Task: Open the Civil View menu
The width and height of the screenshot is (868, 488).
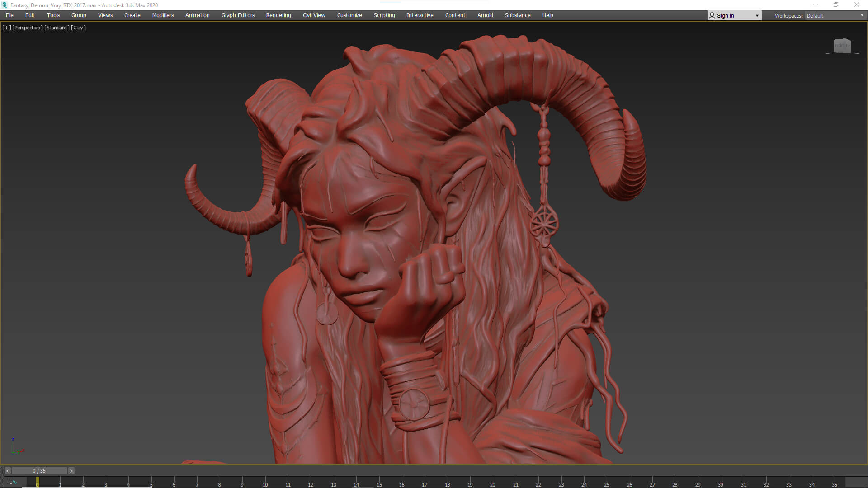Action: 314,15
